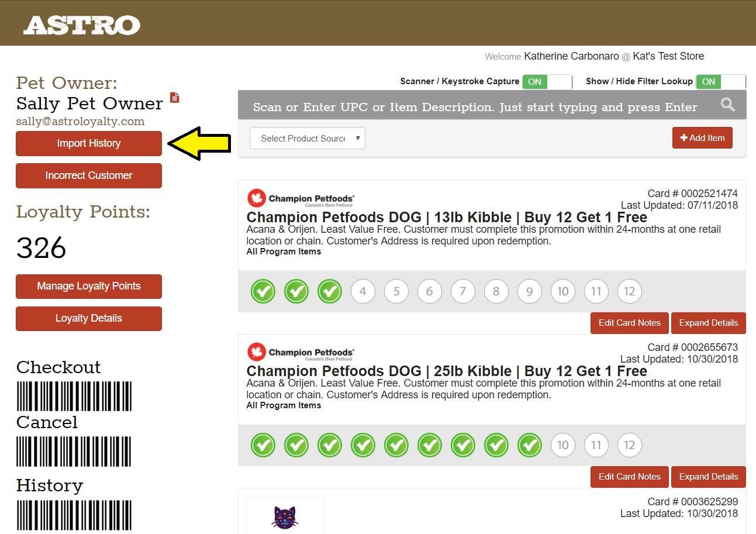Open the Loyalty Details button
The image size is (756, 534).
(89, 318)
